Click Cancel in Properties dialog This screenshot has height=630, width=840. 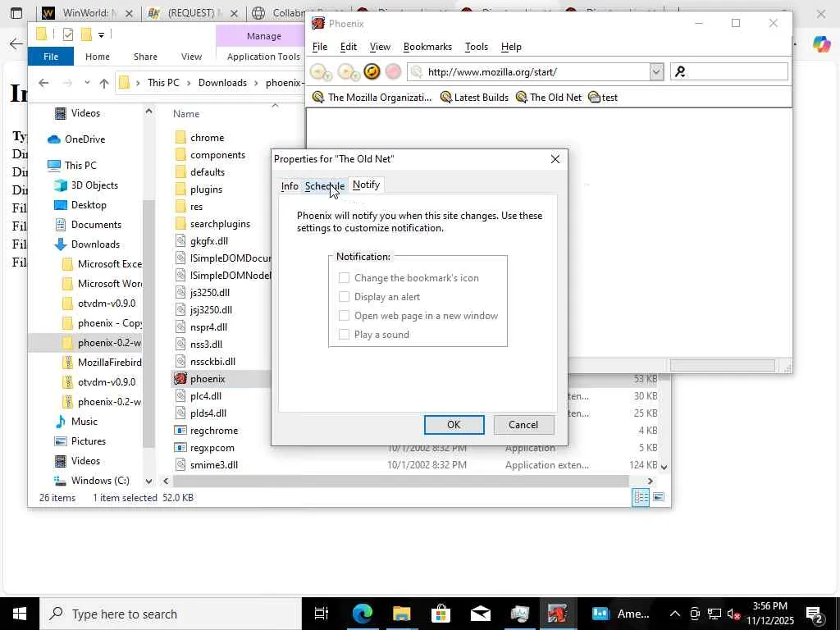[523, 424]
